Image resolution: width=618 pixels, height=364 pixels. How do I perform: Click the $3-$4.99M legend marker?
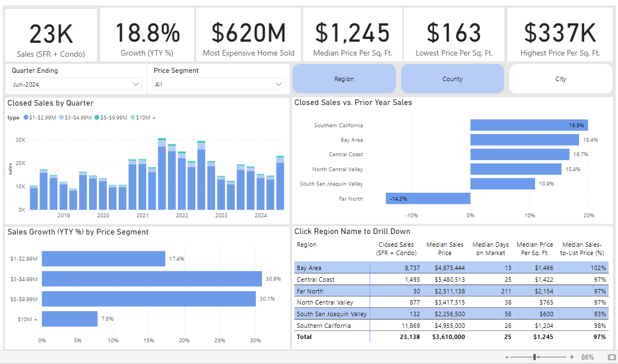click(61, 117)
